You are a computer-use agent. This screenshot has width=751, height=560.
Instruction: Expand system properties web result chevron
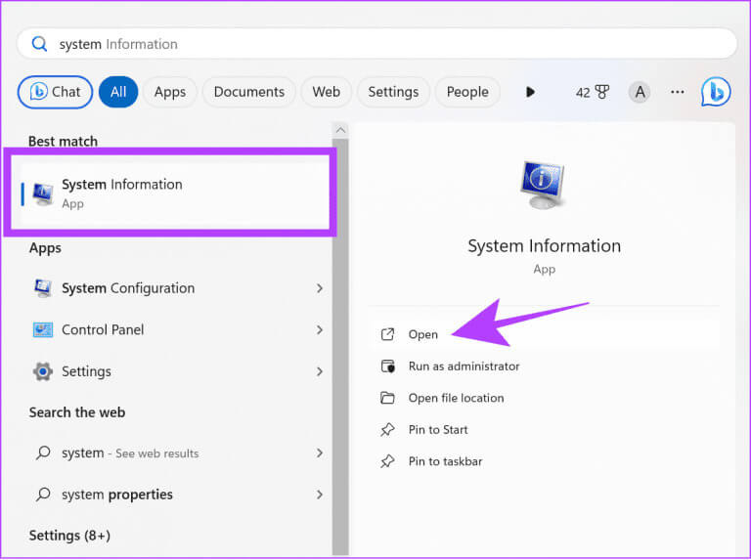click(320, 495)
